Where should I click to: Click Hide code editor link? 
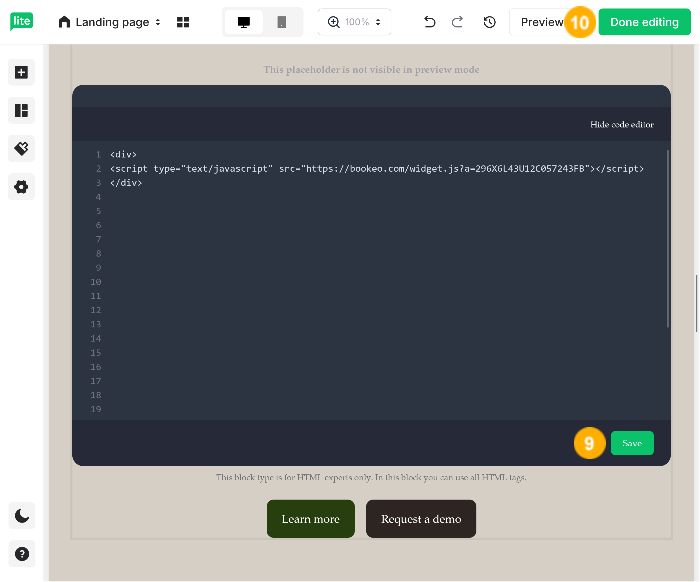pos(622,125)
